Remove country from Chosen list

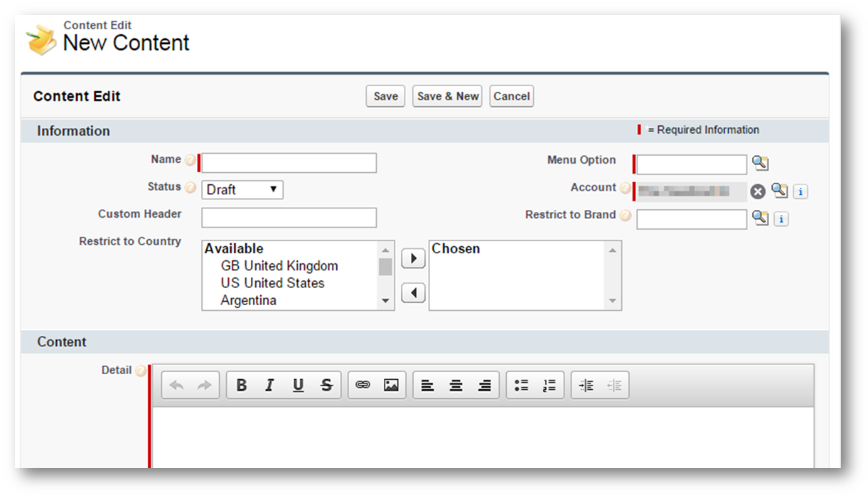point(413,292)
